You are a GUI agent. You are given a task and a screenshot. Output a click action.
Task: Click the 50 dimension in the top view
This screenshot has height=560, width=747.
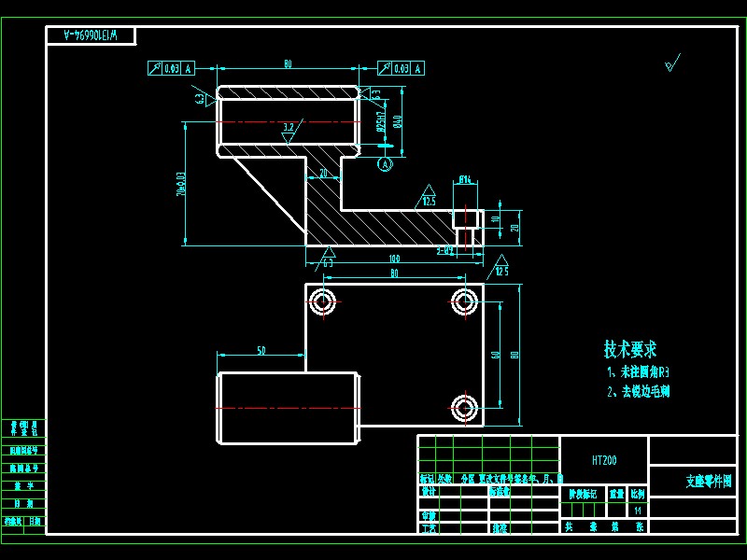(261, 351)
